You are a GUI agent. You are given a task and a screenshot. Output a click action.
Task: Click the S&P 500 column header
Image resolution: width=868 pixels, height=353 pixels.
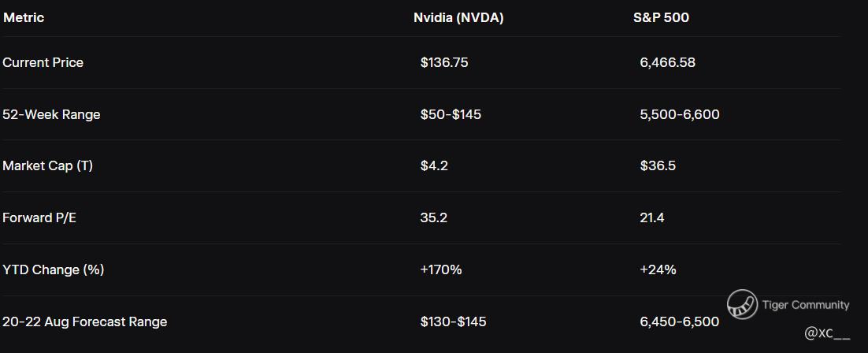click(661, 17)
